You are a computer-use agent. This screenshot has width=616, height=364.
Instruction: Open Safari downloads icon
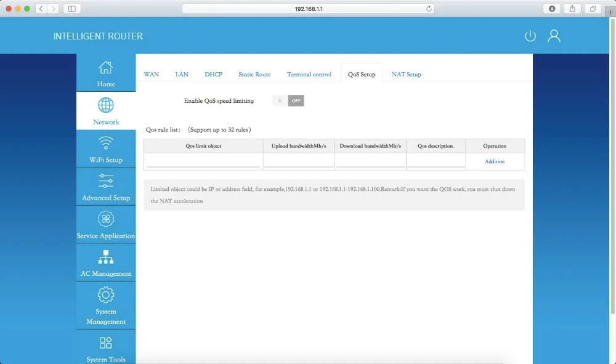click(551, 9)
